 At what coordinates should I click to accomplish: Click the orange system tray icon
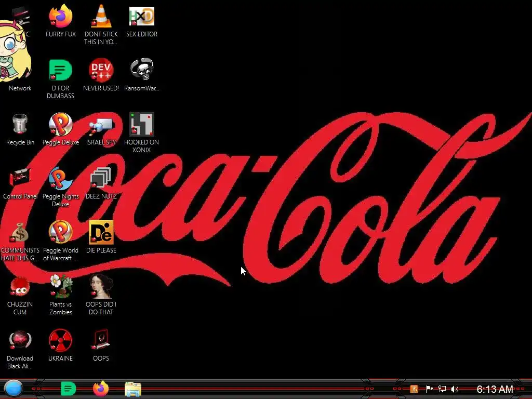tap(414, 389)
